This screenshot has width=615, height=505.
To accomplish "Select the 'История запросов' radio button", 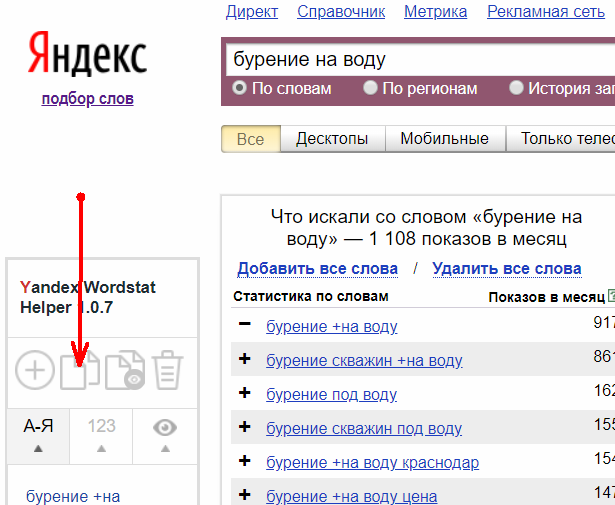I will tap(516, 88).
